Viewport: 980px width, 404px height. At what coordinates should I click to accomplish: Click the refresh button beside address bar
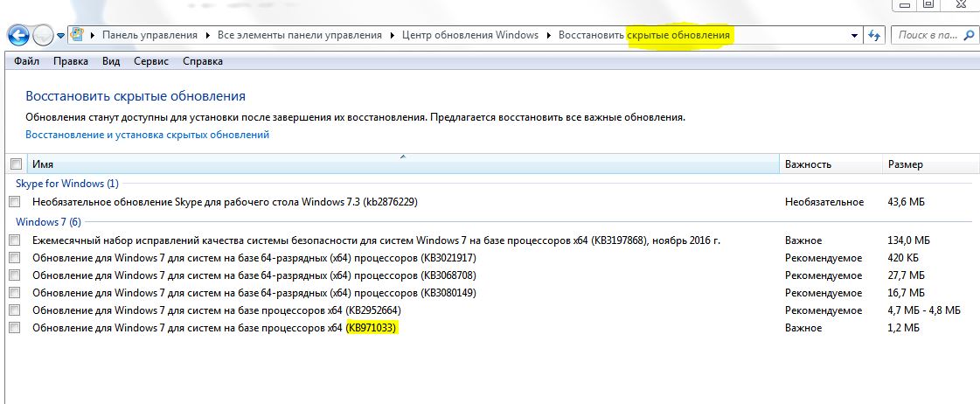coord(875,36)
